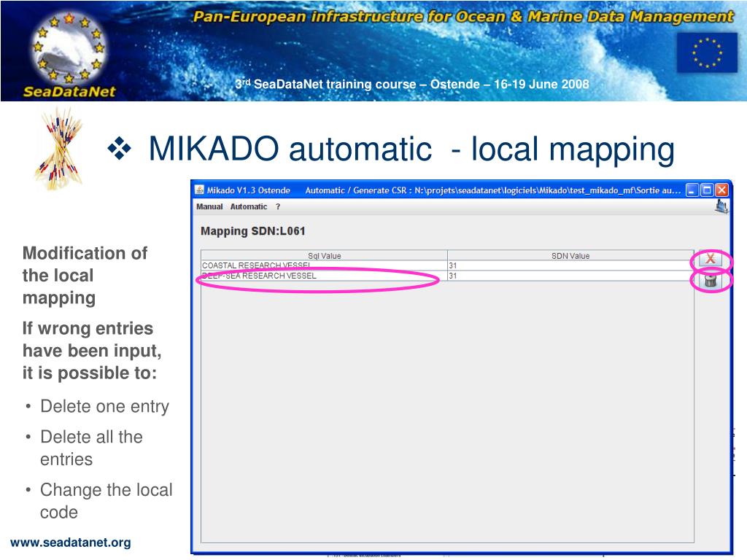The image size is (747, 560).
Task: Click the SeaDataNet logo
Action: tap(69, 54)
